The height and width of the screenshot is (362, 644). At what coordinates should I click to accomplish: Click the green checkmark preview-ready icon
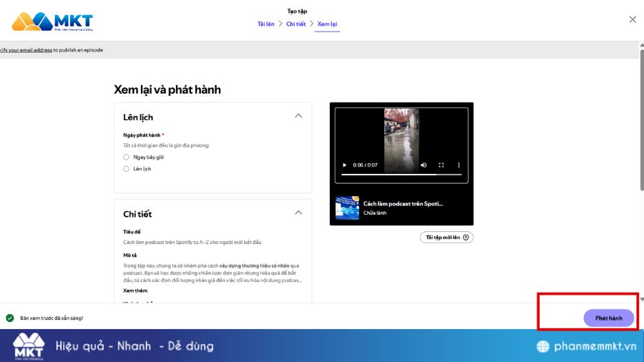10,318
